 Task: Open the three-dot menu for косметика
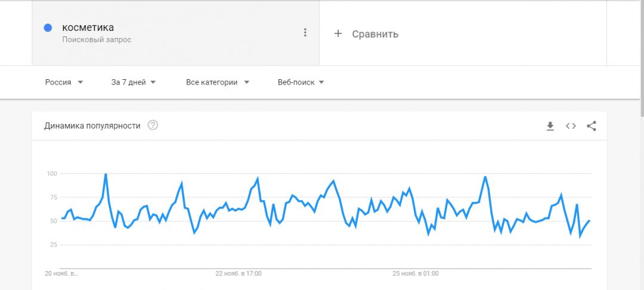click(x=305, y=33)
